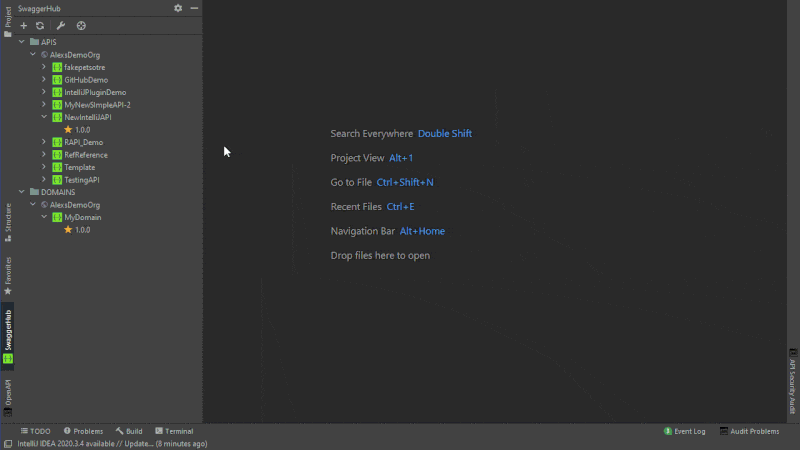
Task: Open API Security Audit side tab
Action: (792, 381)
